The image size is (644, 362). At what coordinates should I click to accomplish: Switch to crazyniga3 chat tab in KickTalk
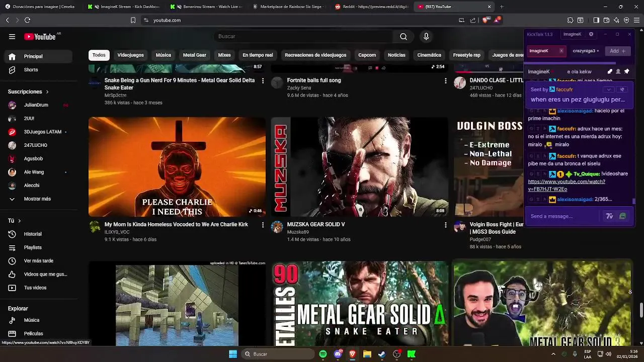pos(585,51)
